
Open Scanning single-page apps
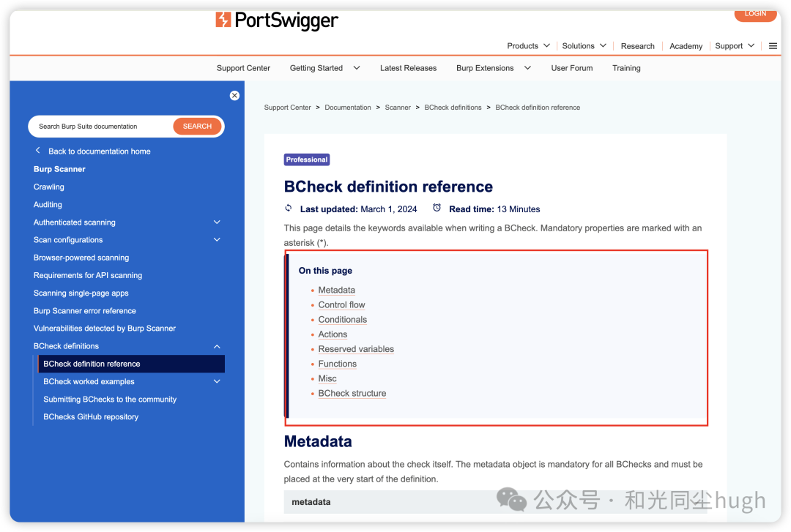81,293
